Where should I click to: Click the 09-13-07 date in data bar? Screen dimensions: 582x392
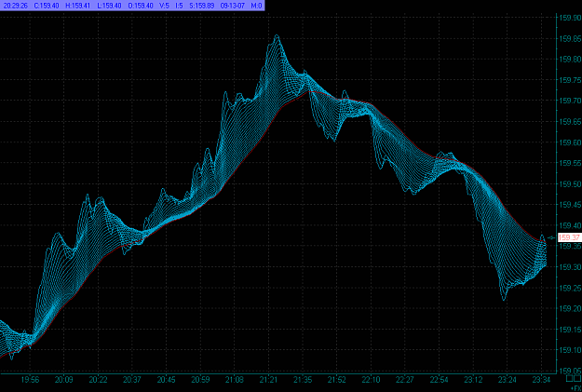233,6
